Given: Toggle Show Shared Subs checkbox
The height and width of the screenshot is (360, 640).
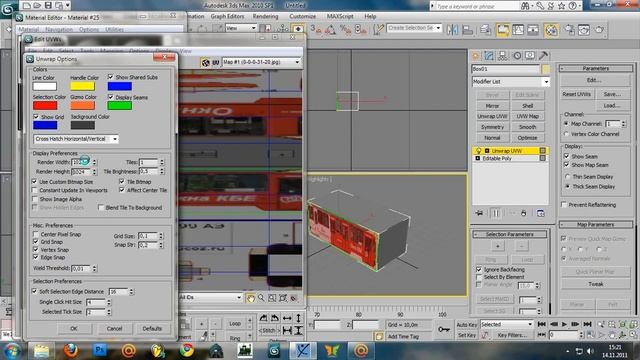Looking at the screenshot, I should click(111, 77).
